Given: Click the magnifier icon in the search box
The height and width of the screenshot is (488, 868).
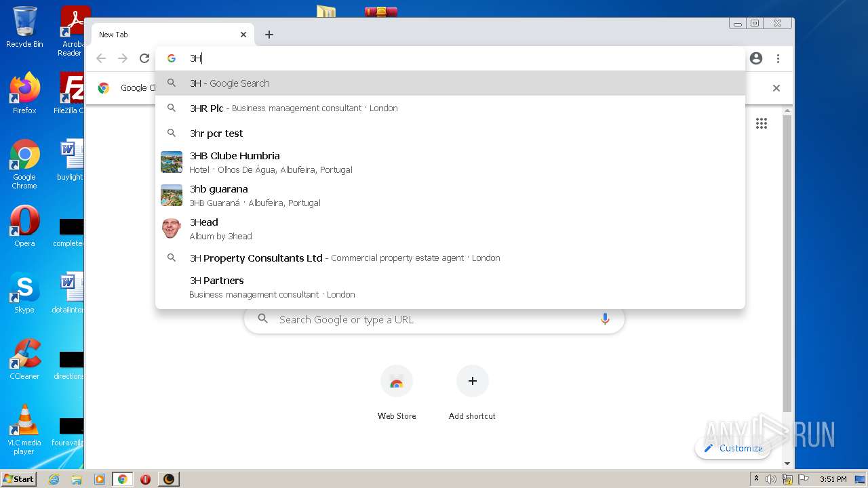Looking at the screenshot, I should pyautogui.click(x=263, y=319).
